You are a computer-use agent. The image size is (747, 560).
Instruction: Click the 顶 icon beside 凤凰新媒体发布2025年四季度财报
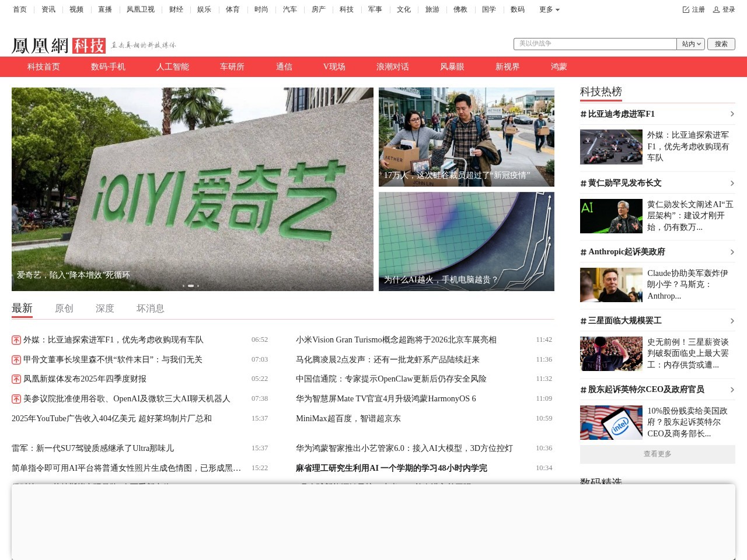pos(16,379)
